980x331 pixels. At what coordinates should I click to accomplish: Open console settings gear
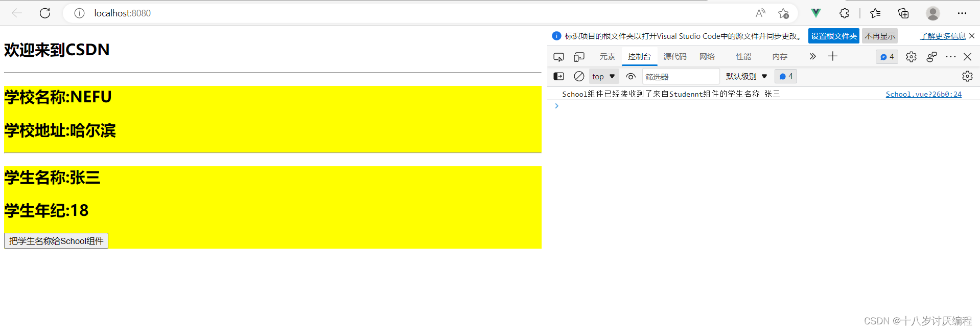(967, 76)
